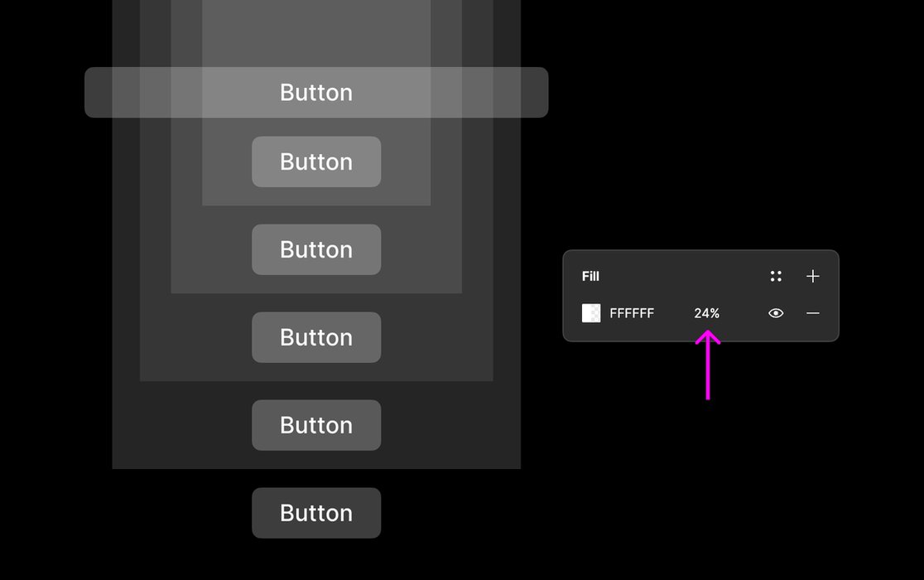Click the FFFFFF hex value field
This screenshot has width=924, height=580.
point(632,313)
